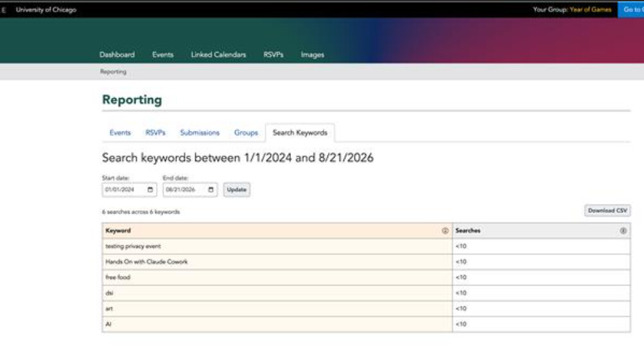
Task: Click the Reporting page title
Action: (x=132, y=99)
